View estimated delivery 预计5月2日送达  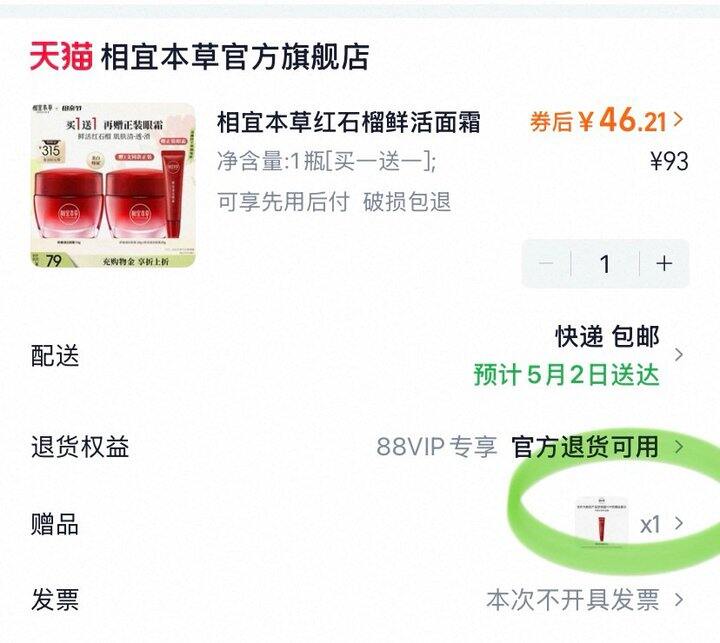tap(566, 375)
